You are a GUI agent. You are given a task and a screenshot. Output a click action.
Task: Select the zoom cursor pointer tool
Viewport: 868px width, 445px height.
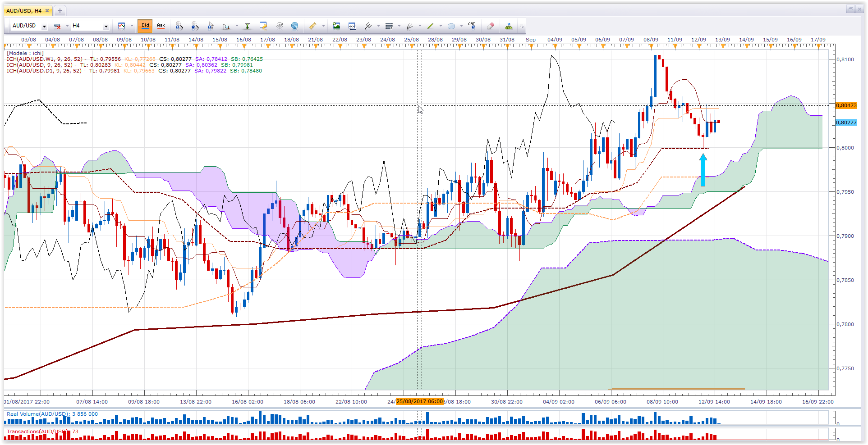(x=211, y=26)
